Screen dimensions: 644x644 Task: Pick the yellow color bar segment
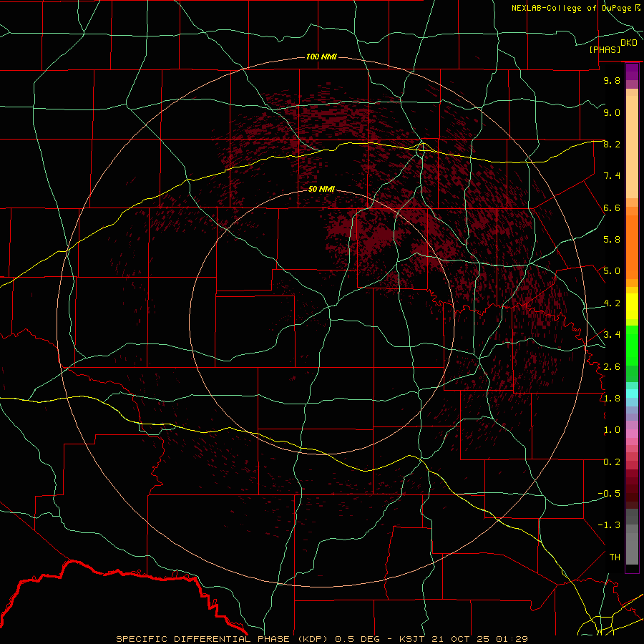[632, 306]
